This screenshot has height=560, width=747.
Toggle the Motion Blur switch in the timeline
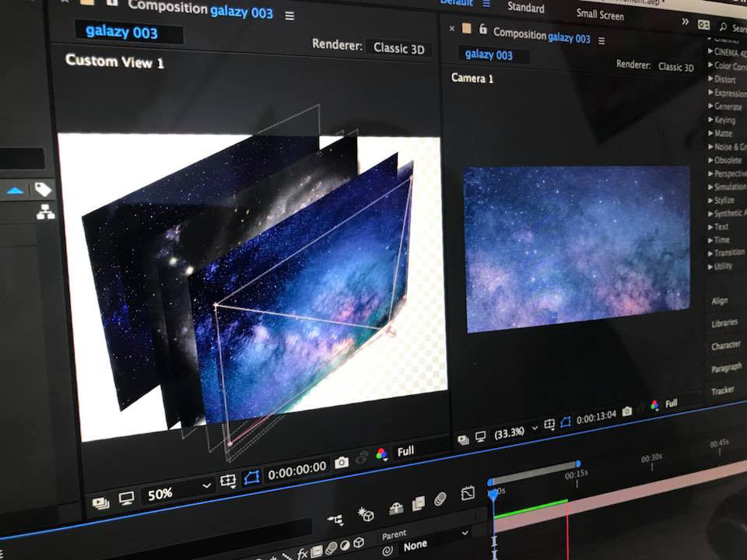tap(440, 499)
